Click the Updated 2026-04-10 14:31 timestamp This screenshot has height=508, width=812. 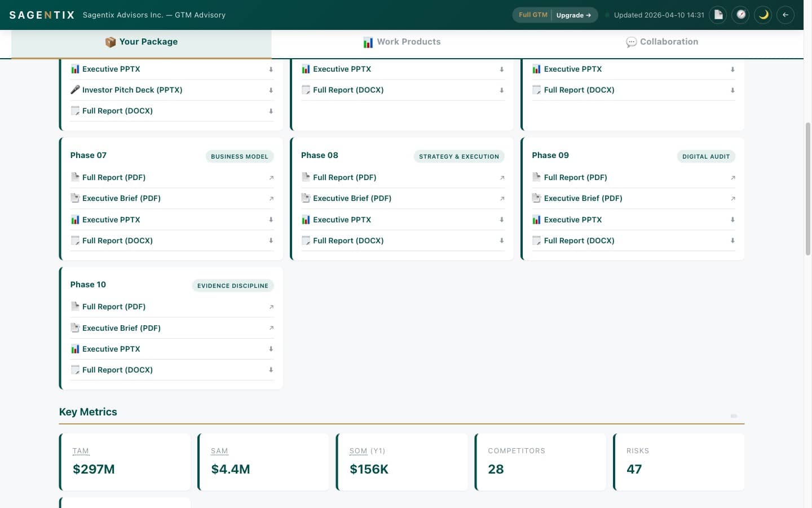point(659,15)
